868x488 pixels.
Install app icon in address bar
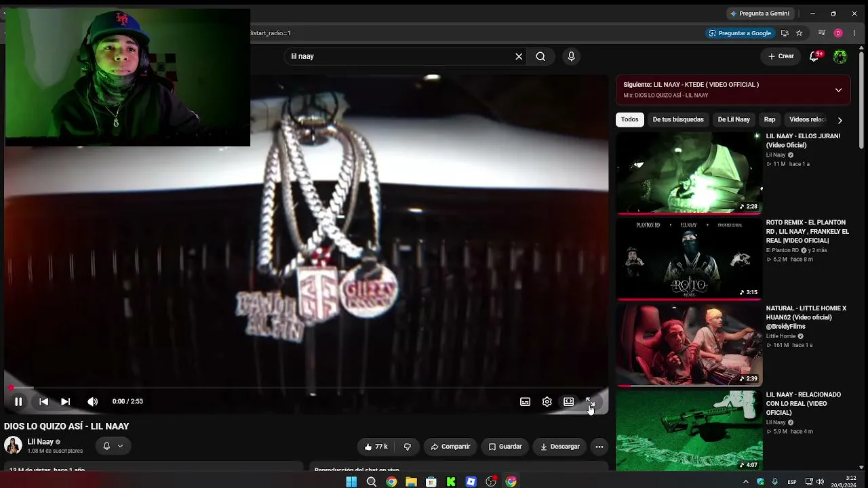785,33
